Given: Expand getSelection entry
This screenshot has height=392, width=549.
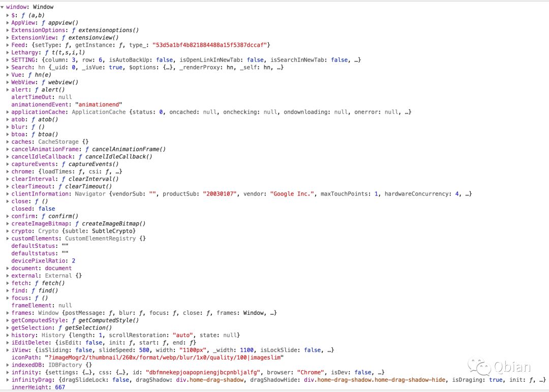Looking at the screenshot, I should pos(7,328).
